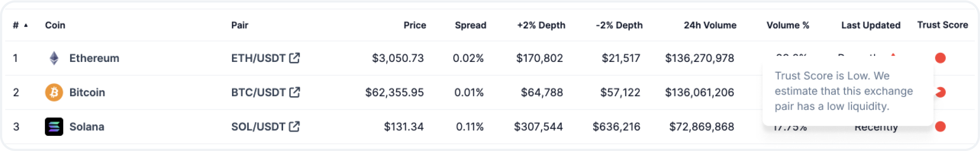Screen dimensions: 980x151
Task: Click the Trust Score column header
Action: 942,25
